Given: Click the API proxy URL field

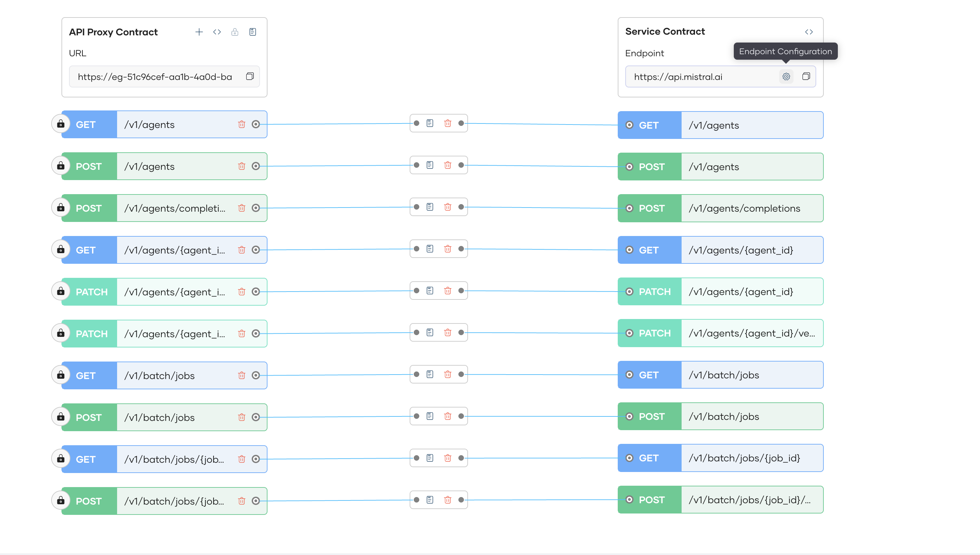Looking at the screenshot, I should point(155,76).
